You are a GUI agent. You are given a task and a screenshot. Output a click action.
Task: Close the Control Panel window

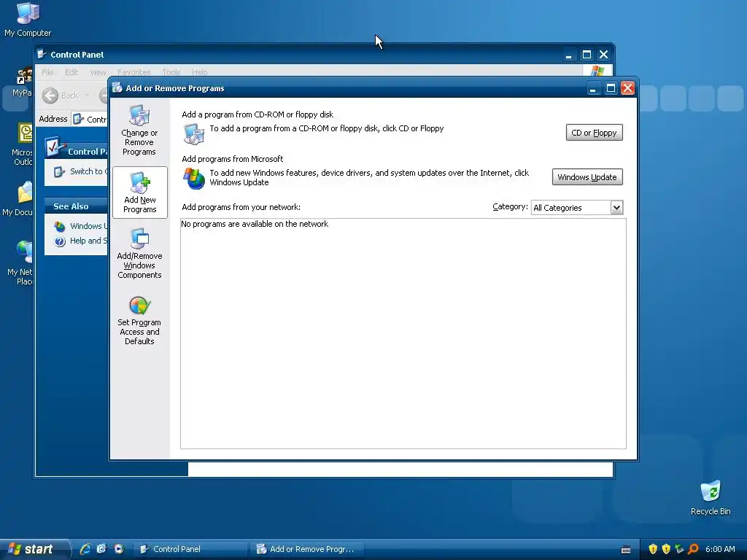pyautogui.click(x=603, y=54)
